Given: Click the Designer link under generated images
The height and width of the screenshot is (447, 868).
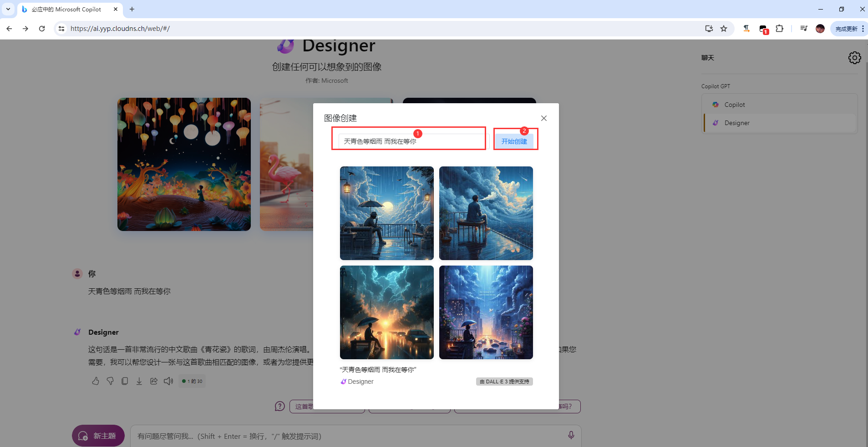Looking at the screenshot, I should click(x=357, y=382).
